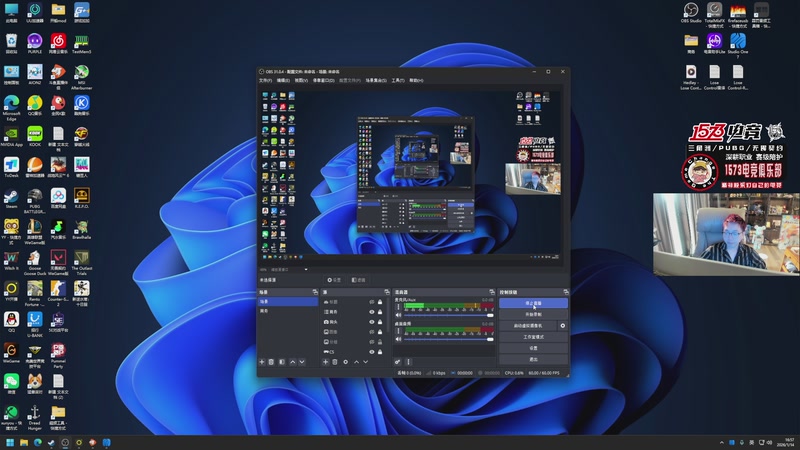The height and width of the screenshot is (450, 800).
Task: Open R.E.P.O. desktop shortcut
Action: coord(82,198)
